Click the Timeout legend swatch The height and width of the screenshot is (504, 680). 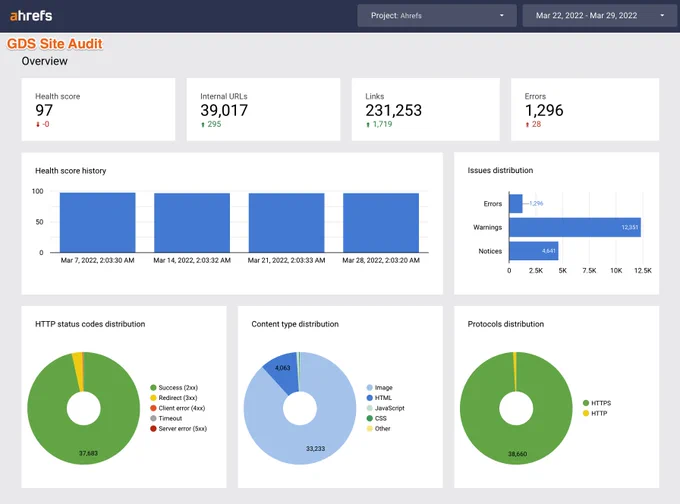click(x=153, y=419)
